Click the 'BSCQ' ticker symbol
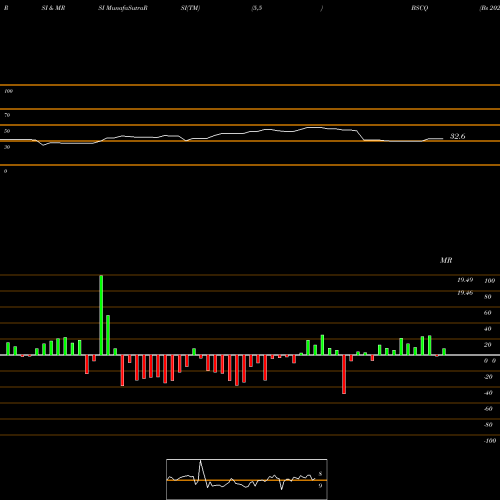This screenshot has height=500, width=500. pos(419,8)
